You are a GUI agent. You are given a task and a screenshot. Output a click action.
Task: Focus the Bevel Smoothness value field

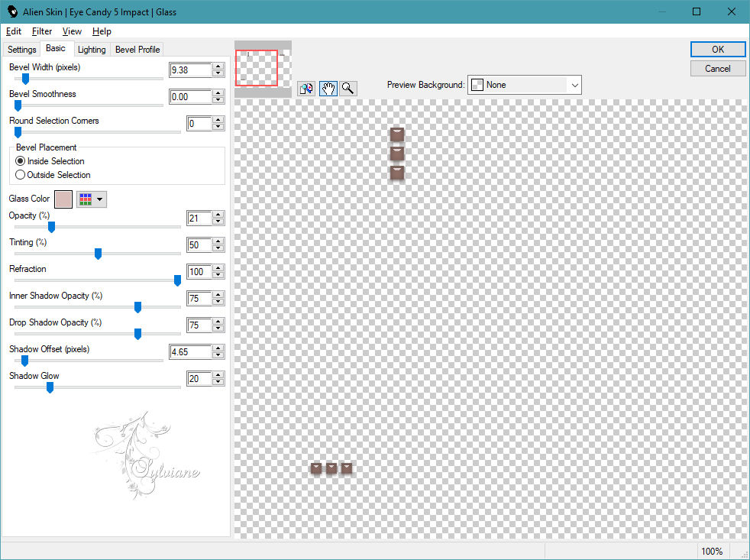coord(190,97)
